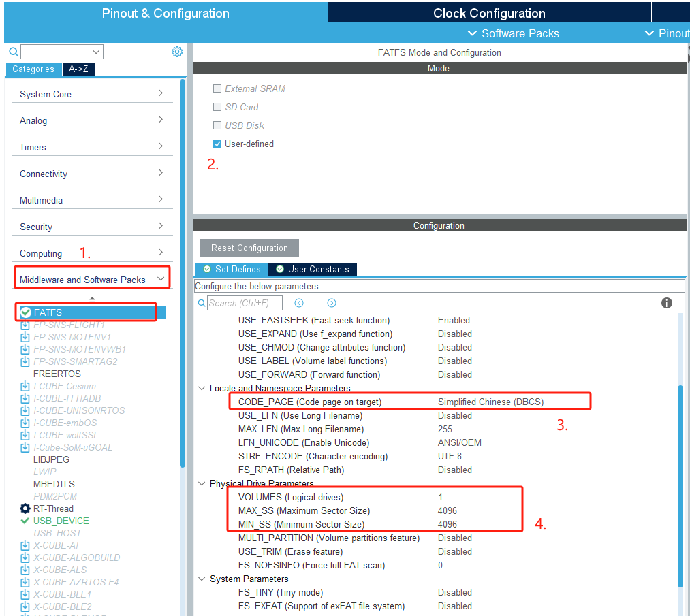This screenshot has width=690, height=616.
Task: Select the A->Z tab
Action: click(79, 69)
